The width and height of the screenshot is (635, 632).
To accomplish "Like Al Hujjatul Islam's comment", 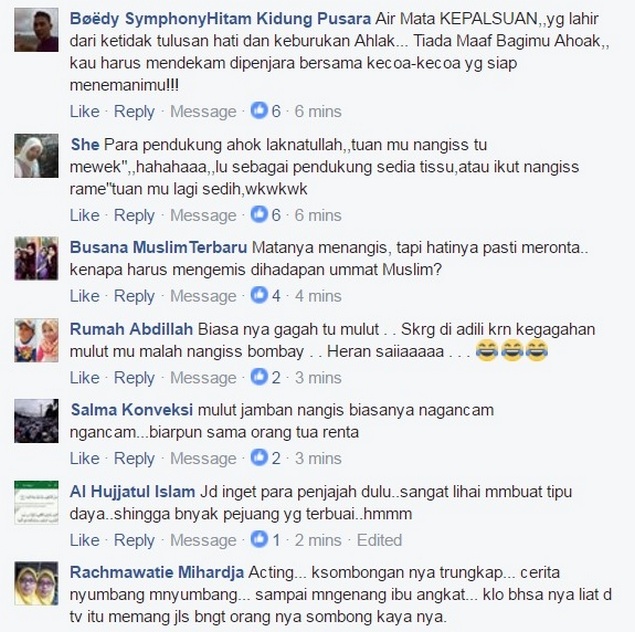I will (x=84, y=540).
